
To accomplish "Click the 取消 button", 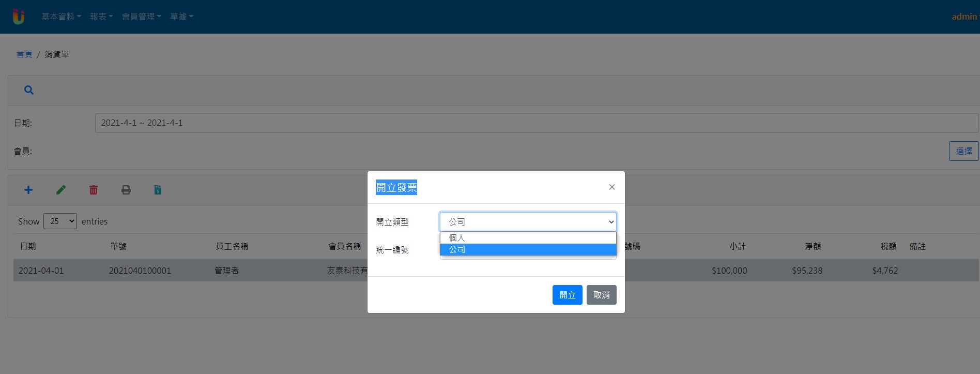I will pos(601,295).
